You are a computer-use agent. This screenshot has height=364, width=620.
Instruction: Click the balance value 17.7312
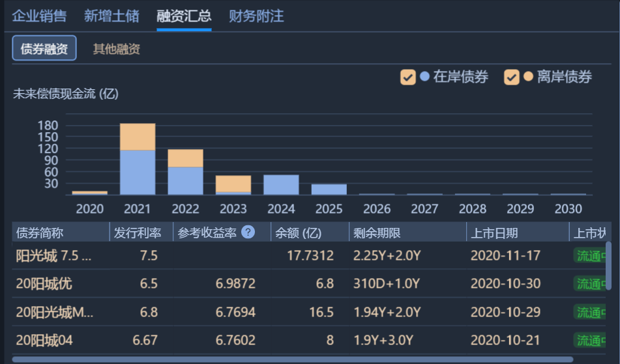point(310,256)
